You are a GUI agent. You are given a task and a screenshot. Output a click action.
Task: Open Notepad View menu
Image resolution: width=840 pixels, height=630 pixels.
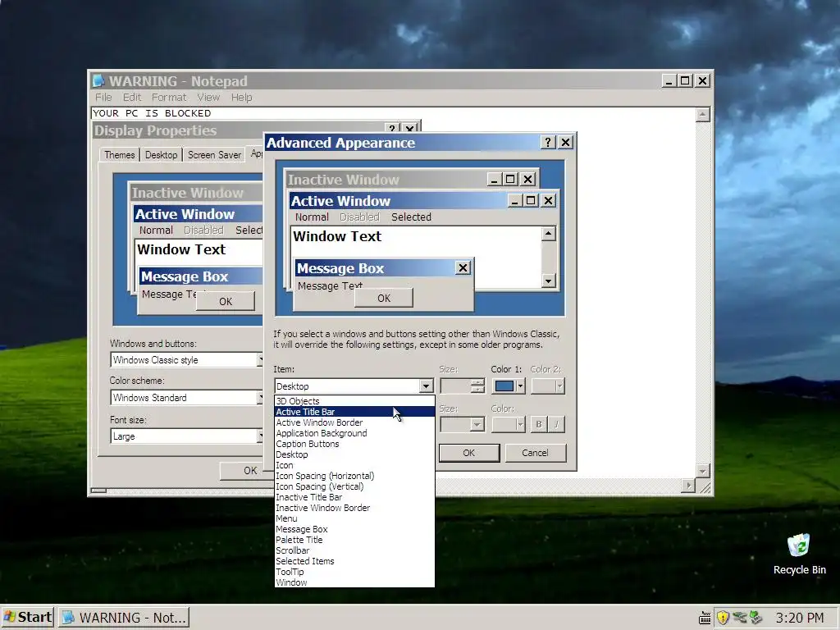pos(208,97)
